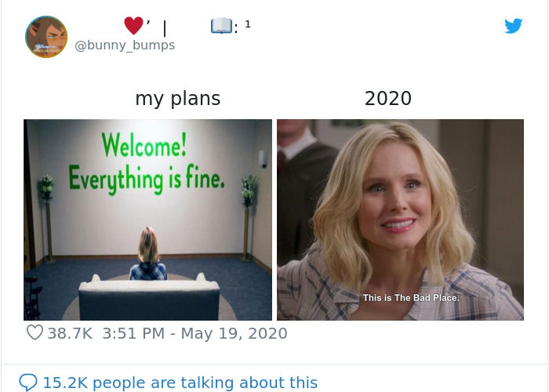549x392 pixels.
Task: Open the 'This is The Bad Place' image
Action: pos(400,220)
